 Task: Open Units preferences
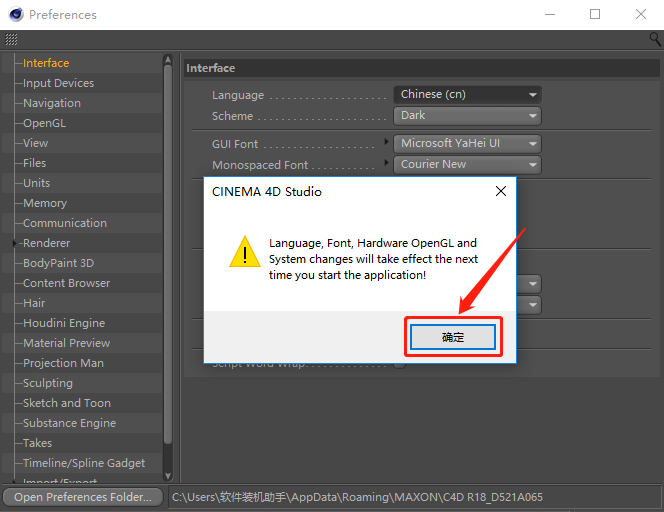coord(36,183)
